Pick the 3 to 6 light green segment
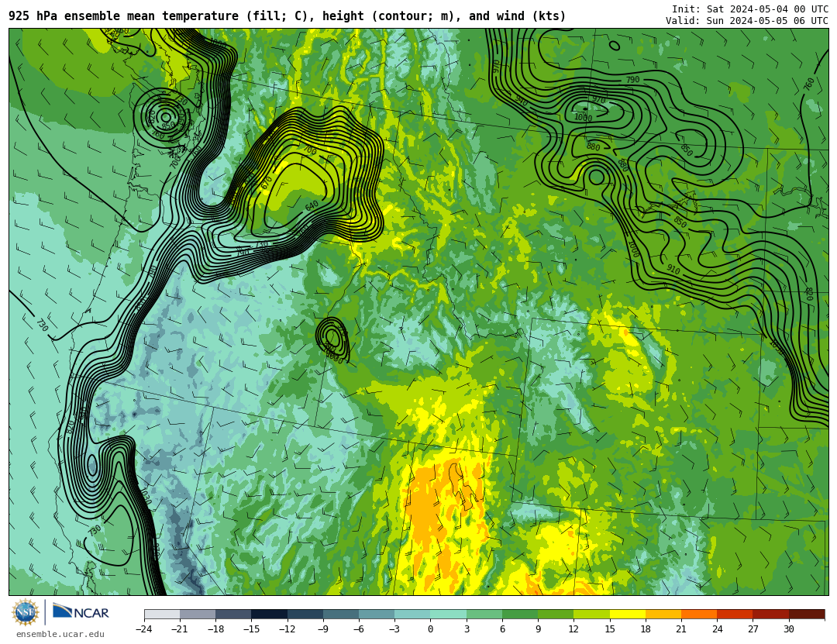The image size is (837, 644). (x=484, y=614)
